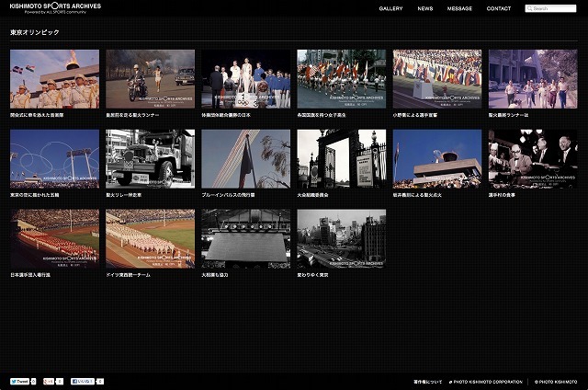Viewport: 588px width, 390px height.
Task: Click caption 東京の空に描かれた五輪
Action: (35, 195)
